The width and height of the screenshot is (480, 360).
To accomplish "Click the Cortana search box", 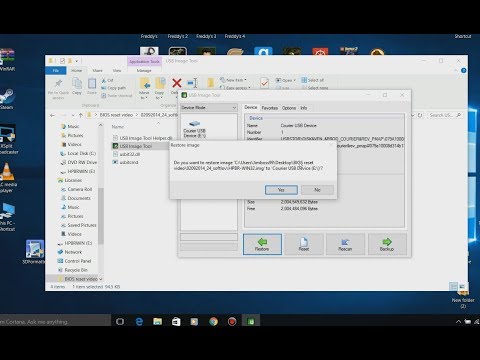I will point(55,322).
